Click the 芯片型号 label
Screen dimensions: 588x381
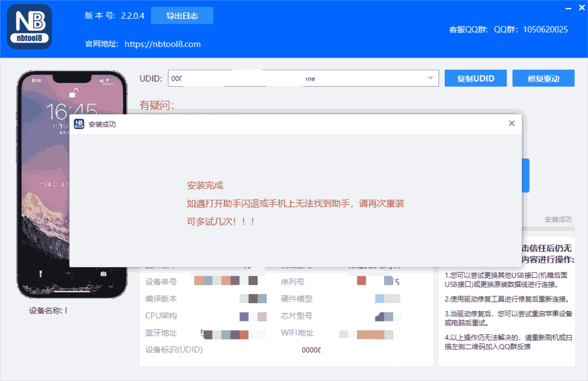[296, 316]
